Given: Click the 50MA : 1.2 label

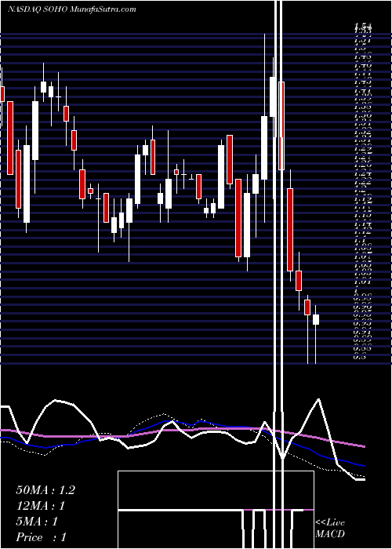Looking at the screenshot, I should point(45,490).
